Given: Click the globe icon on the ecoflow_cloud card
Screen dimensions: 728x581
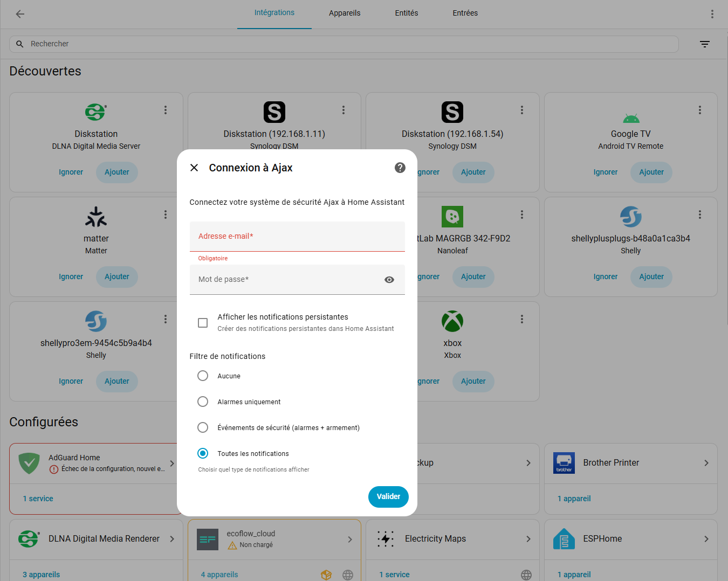Looking at the screenshot, I should 348,575.
